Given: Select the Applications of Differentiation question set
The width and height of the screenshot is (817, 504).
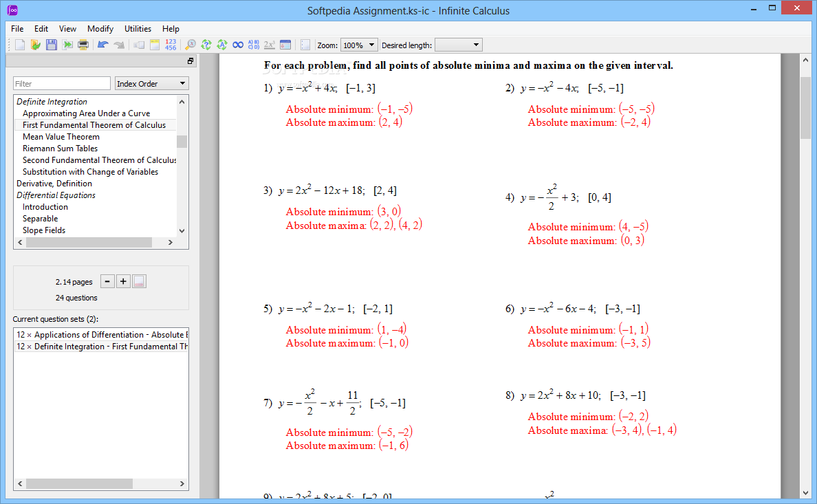Looking at the screenshot, I should click(x=101, y=335).
